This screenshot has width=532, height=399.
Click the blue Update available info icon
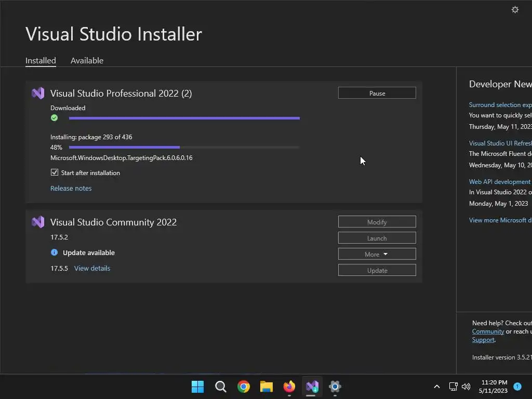click(x=54, y=252)
